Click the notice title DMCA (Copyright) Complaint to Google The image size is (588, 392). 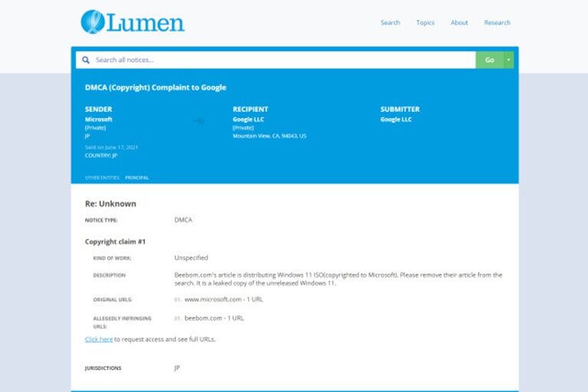[155, 87]
